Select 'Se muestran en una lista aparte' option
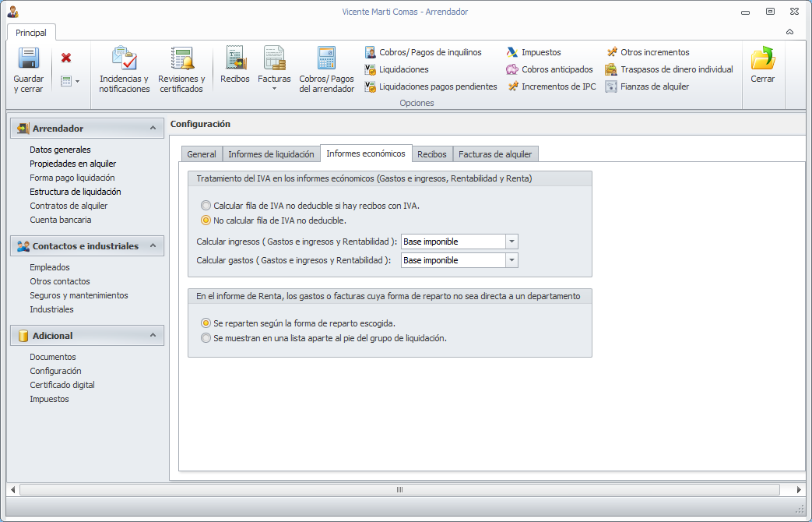The height and width of the screenshot is (522, 812). point(206,338)
